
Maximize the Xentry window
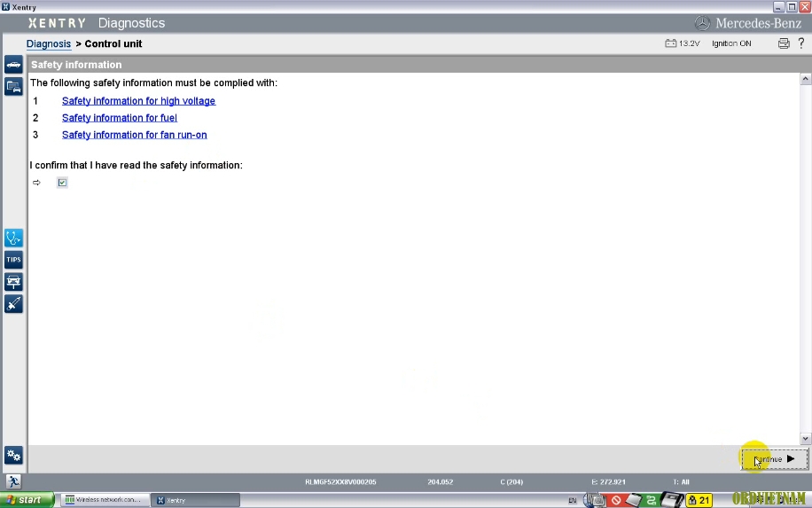[x=792, y=7]
